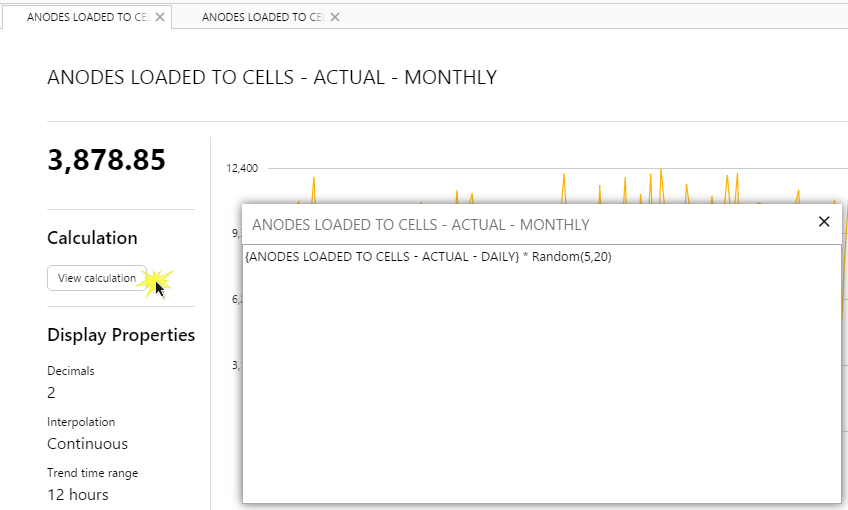The width and height of the screenshot is (848, 510).
Task: Close the calculation popup with the X
Action: click(x=824, y=222)
